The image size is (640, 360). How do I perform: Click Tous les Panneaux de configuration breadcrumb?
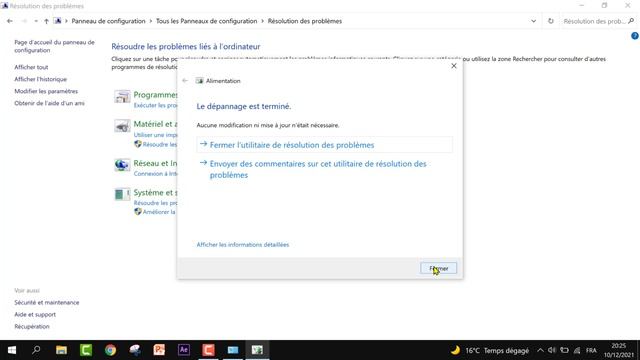[207, 21]
